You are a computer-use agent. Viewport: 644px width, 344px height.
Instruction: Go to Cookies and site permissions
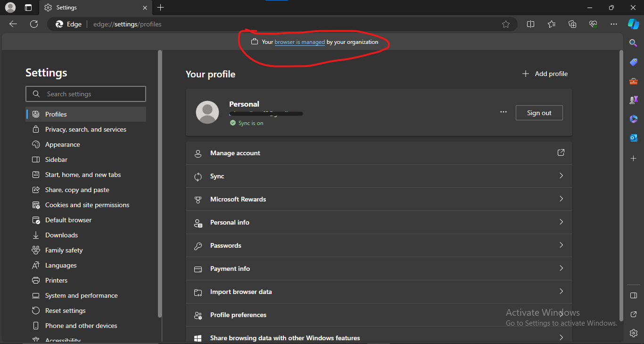coord(86,205)
